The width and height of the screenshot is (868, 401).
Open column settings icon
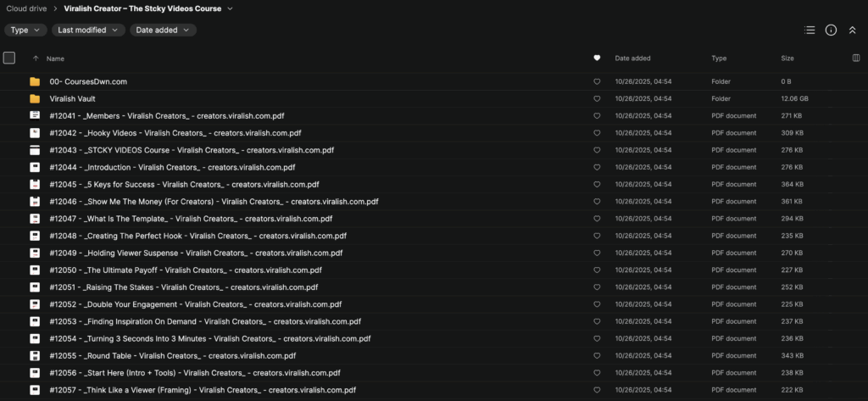tap(856, 58)
